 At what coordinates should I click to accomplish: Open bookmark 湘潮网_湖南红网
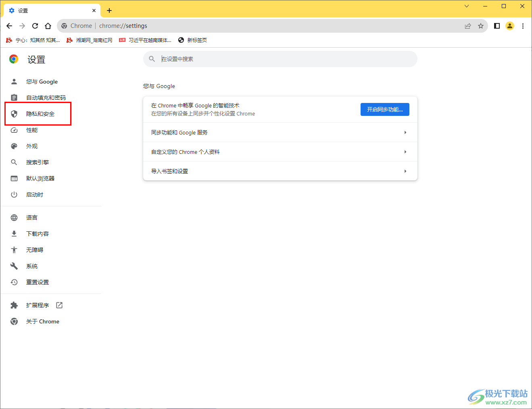coord(90,40)
